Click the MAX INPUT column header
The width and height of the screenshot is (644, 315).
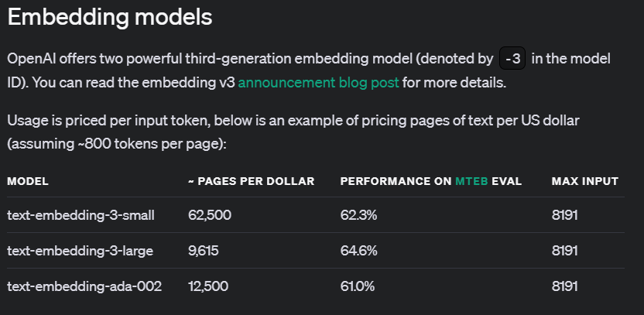click(x=584, y=181)
